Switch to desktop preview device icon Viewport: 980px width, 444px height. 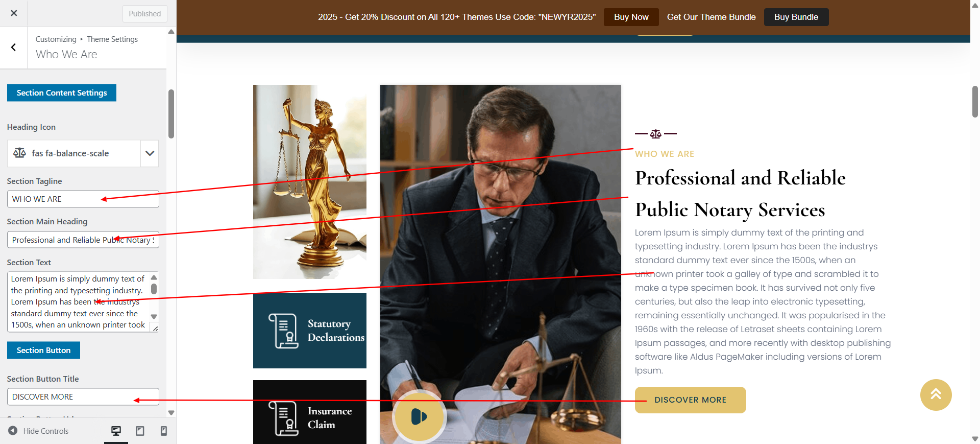point(116,431)
